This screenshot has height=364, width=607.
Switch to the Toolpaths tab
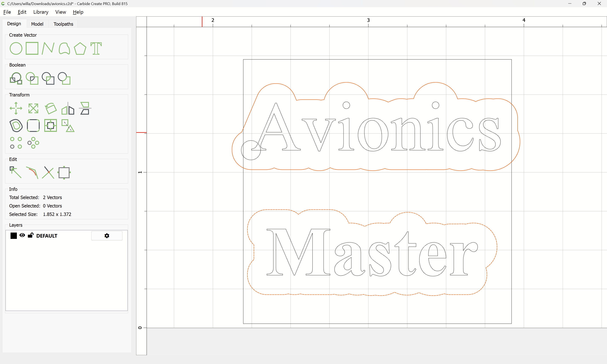[x=63, y=24]
